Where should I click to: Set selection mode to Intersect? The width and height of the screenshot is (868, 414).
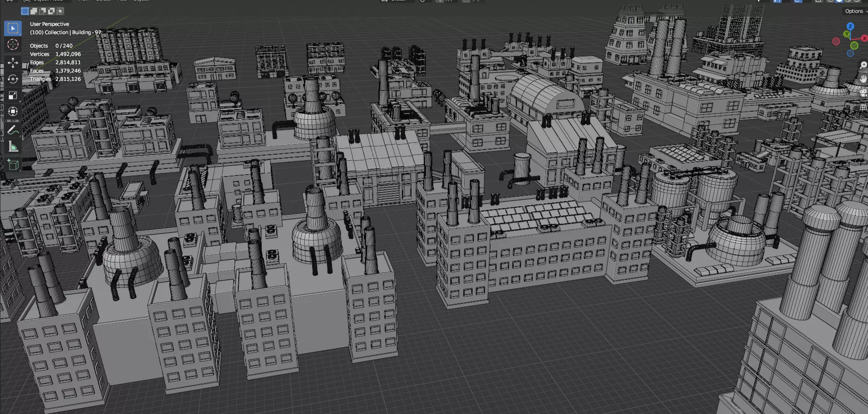(60, 11)
